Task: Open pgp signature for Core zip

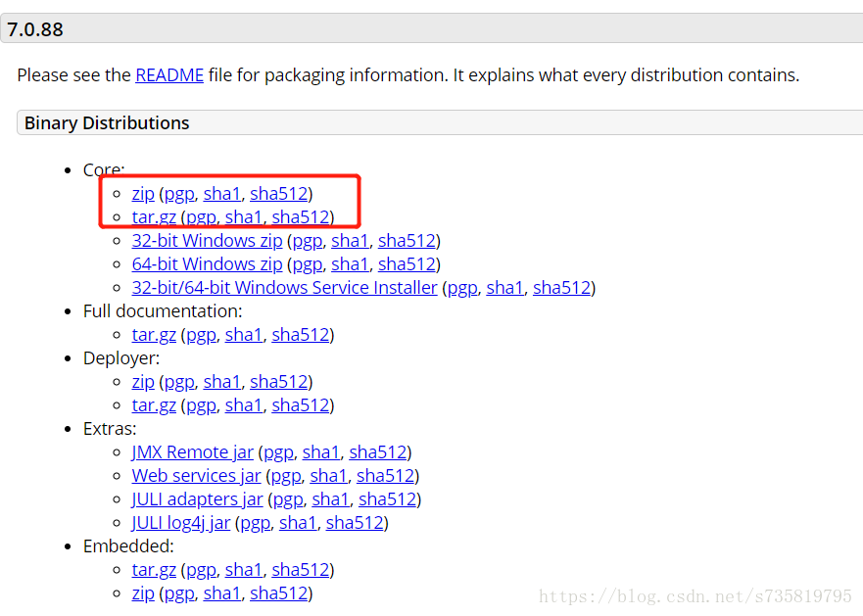Action: coord(179,194)
